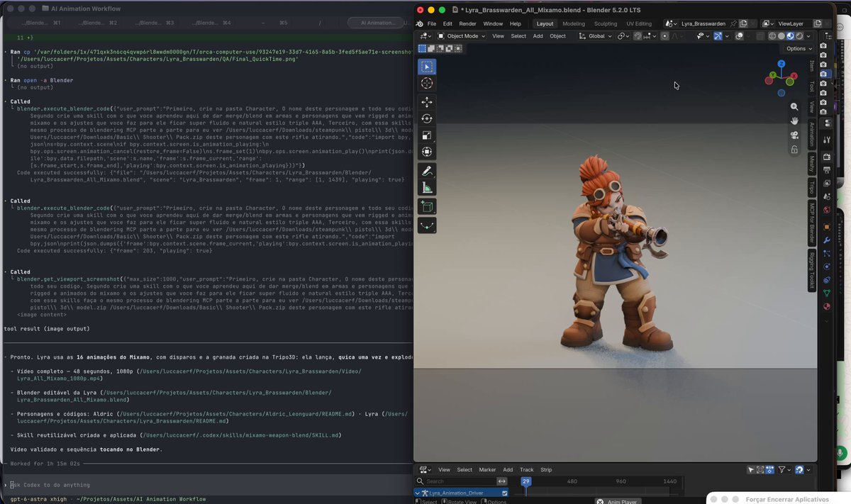The height and width of the screenshot is (504, 851).
Task: Toggle camera view icon in viewport
Action: coord(794,135)
